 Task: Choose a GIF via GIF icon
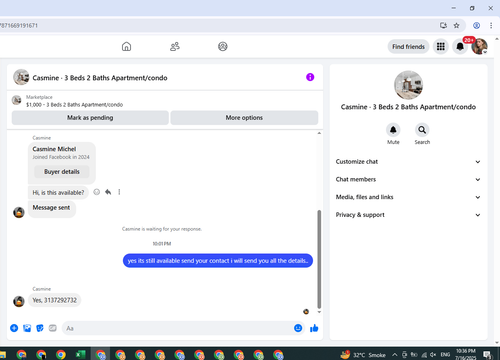click(x=53, y=328)
